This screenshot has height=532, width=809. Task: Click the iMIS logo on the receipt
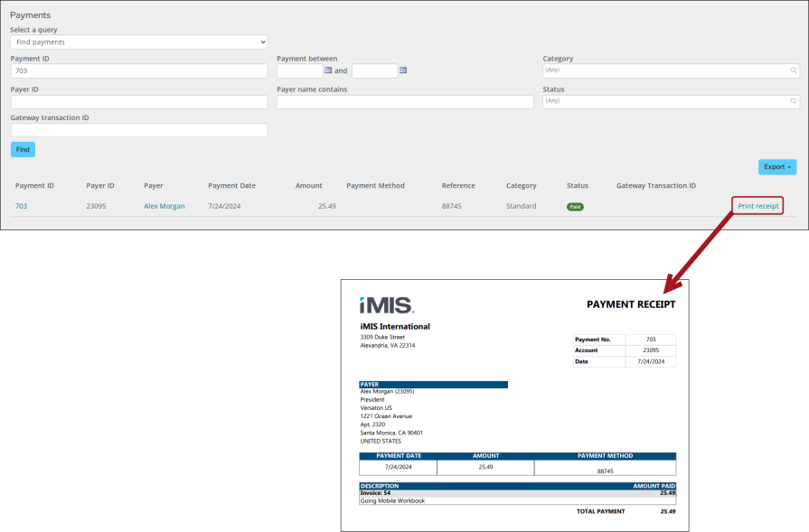click(x=387, y=305)
